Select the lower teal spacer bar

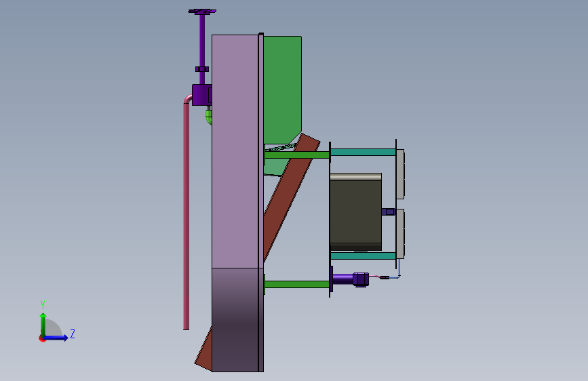(x=363, y=256)
